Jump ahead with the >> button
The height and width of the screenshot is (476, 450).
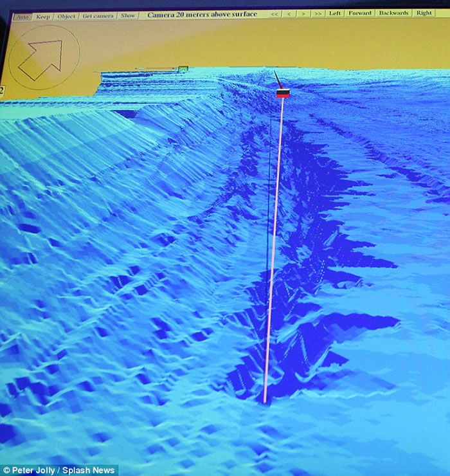318,14
